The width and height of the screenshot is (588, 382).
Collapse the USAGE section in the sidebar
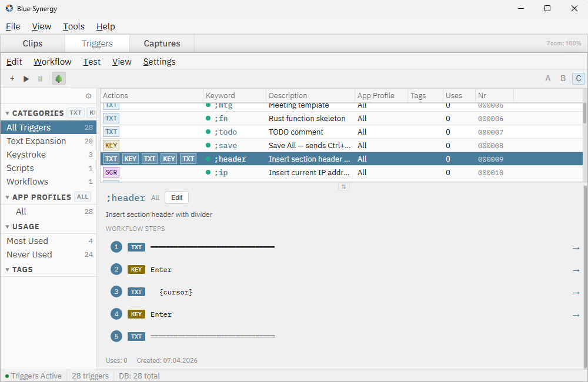coord(6,226)
